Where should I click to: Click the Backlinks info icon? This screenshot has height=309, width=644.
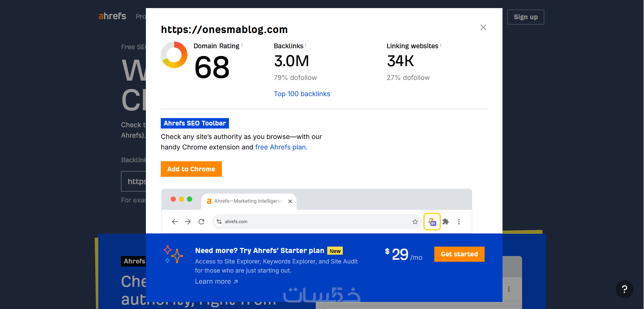(x=306, y=45)
